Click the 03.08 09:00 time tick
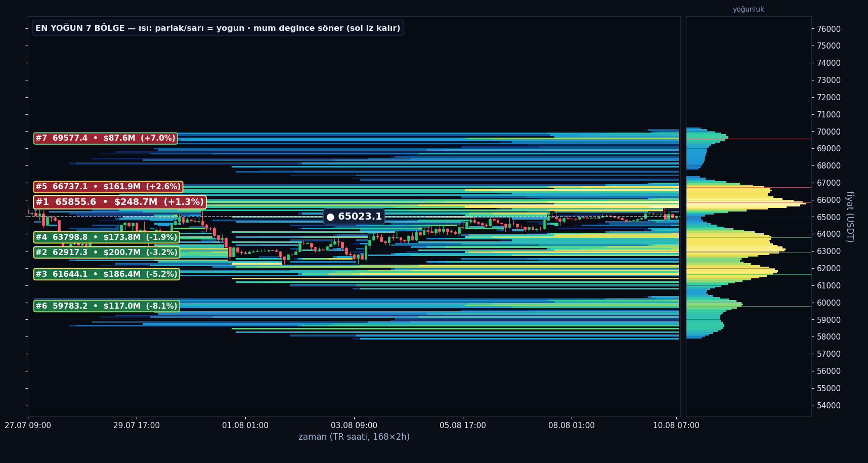 [354, 426]
